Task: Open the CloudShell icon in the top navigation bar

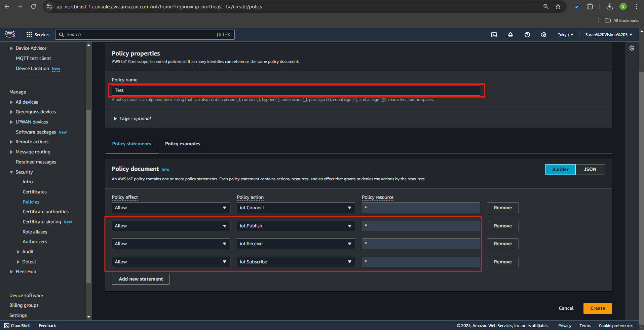Action: (494, 35)
